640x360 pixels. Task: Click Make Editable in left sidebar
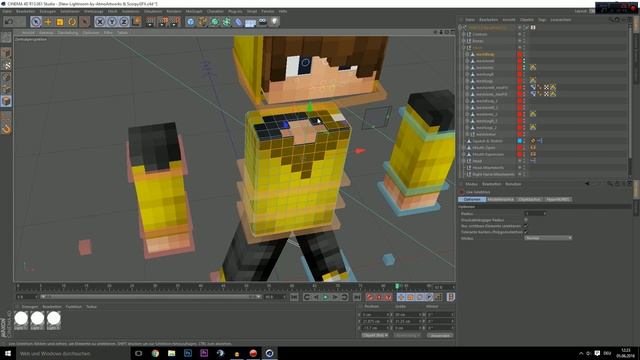pyautogui.click(x=6, y=38)
